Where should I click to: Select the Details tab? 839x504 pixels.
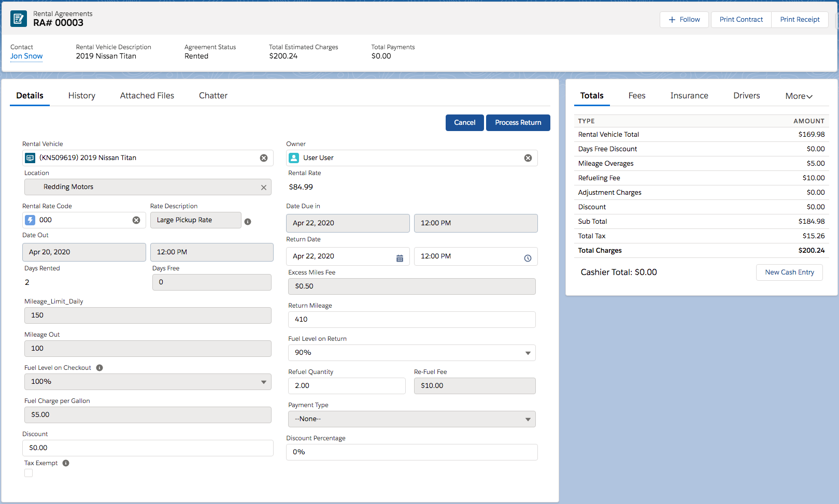pyautogui.click(x=30, y=95)
